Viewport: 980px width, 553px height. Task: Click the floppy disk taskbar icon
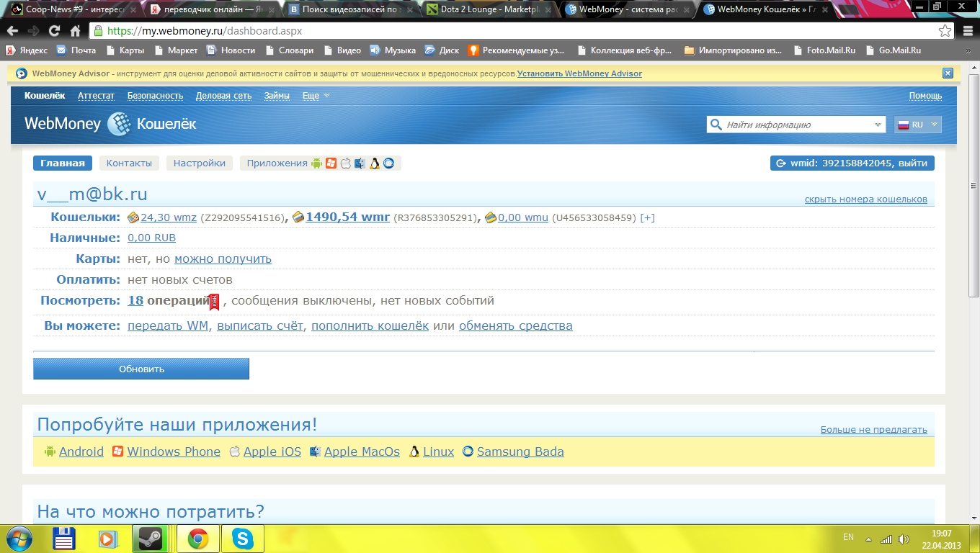(x=65, y=539)
